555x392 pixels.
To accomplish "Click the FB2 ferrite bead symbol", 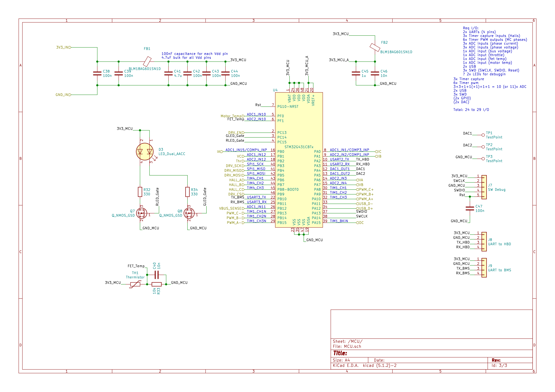I will 375,47.
